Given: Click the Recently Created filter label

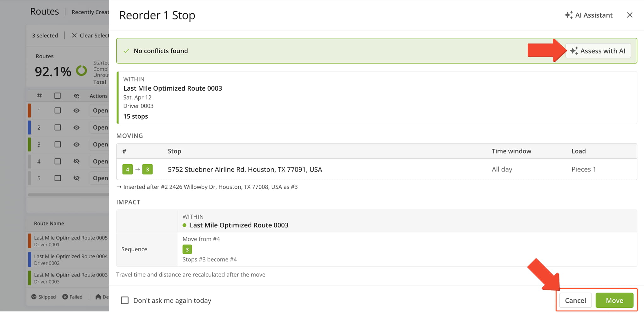Looking at the screenshot, I should pos(90,12).
